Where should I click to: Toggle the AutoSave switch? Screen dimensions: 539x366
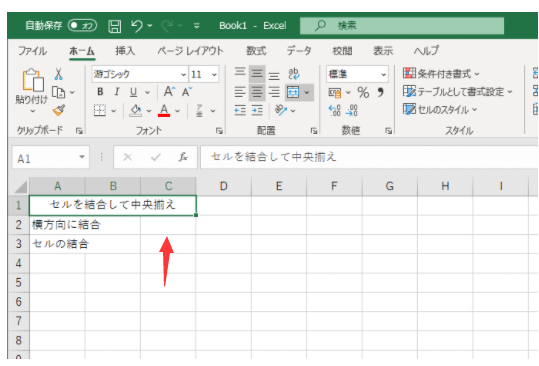82,25
